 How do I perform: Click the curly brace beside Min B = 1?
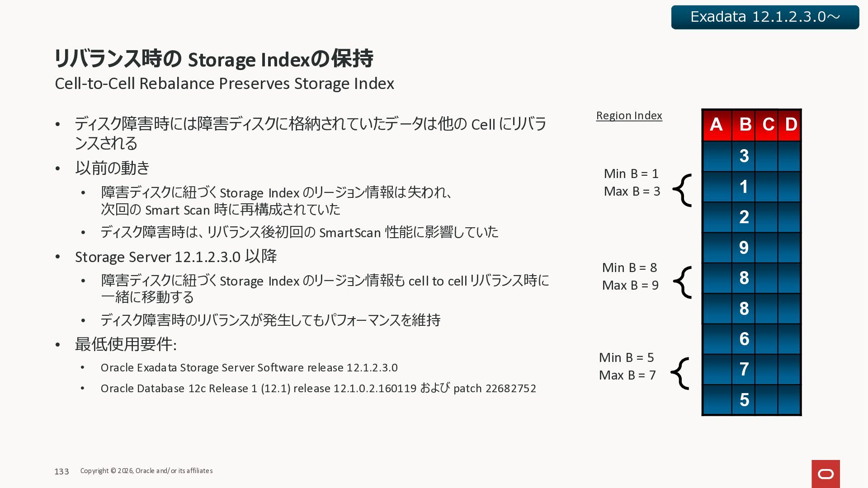click(683, 190)
